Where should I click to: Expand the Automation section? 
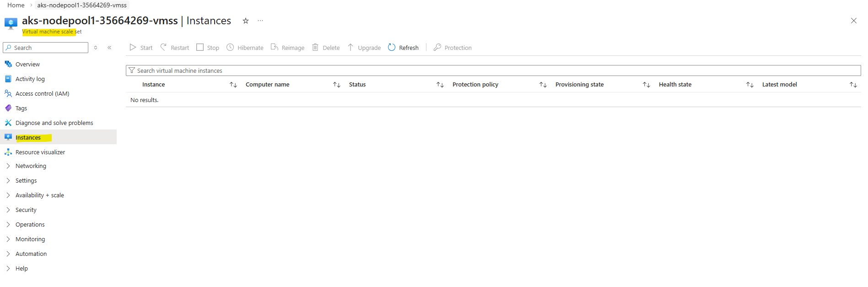tap(8, 254)
